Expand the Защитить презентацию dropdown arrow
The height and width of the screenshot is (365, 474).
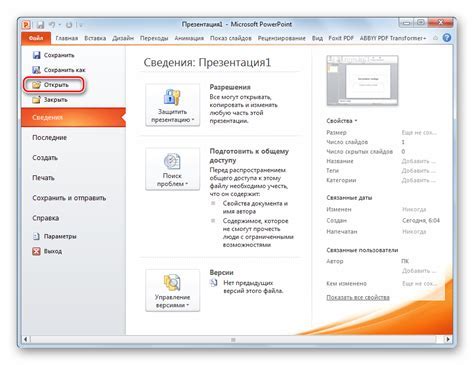point(193,120)
